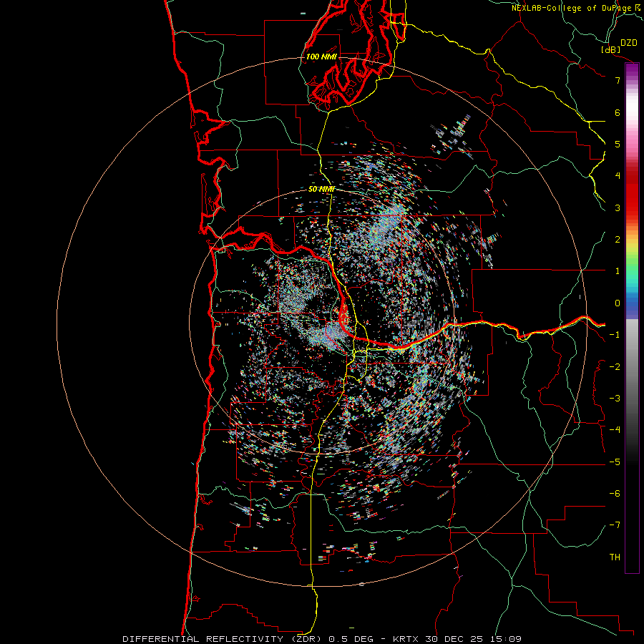Viewport: 644px width, 644px height.
Task: Click the 0 value on the color scale
Action: (618, 303)
